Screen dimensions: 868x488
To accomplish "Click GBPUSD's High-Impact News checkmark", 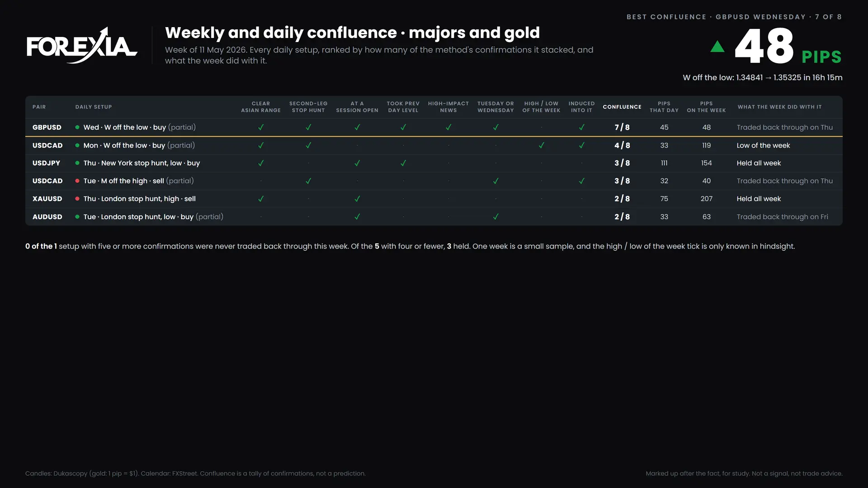I will click(448, 127).
